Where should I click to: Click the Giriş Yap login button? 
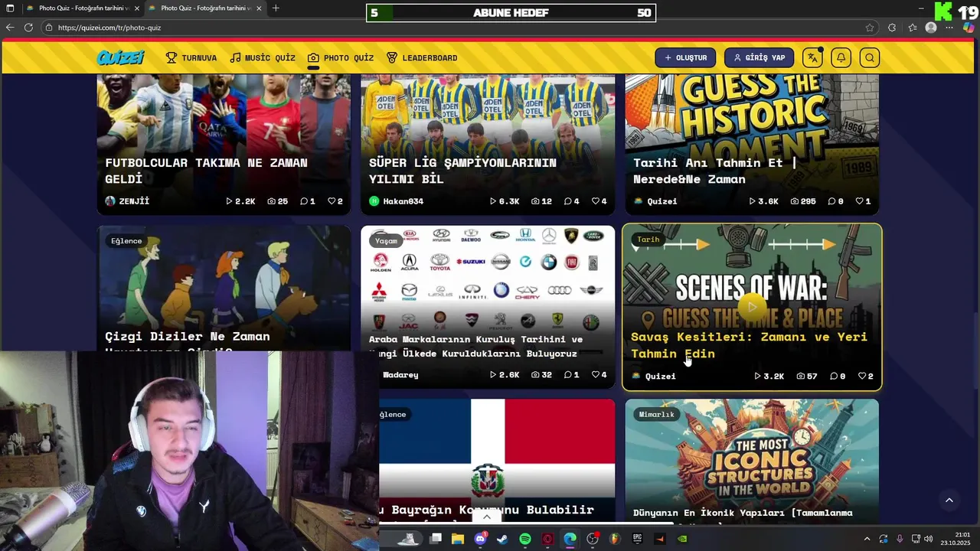[759, 57]
